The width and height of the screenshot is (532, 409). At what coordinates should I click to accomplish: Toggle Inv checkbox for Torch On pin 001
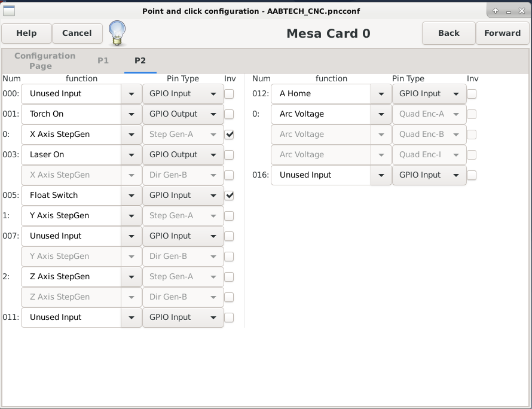point(229,114)
